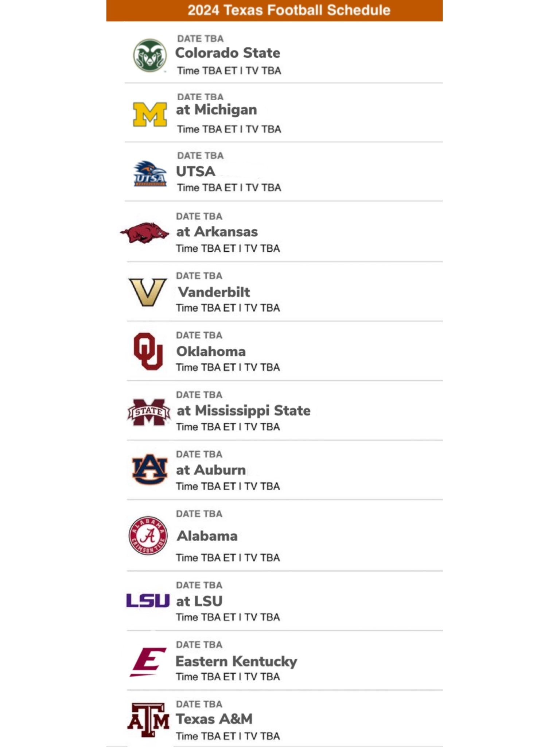Open the at Arkansas matchup
This screenshot has width=560, height=747.
[217, 232]
